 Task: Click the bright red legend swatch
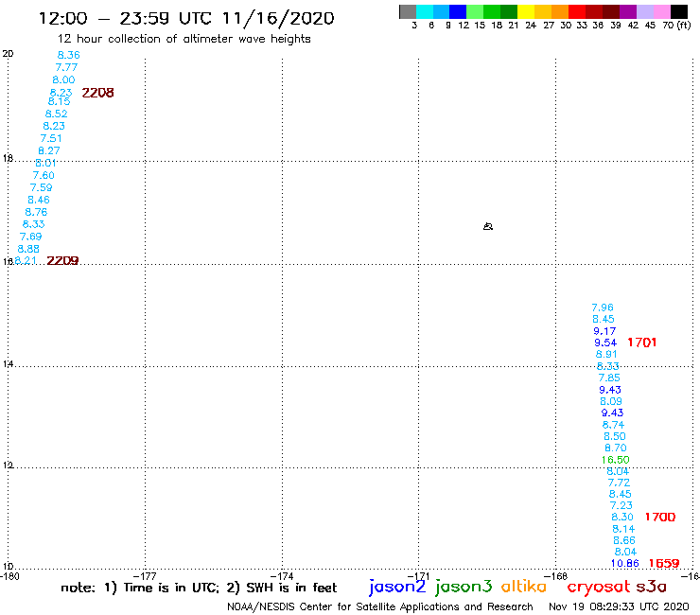click(x=577, y=11)
